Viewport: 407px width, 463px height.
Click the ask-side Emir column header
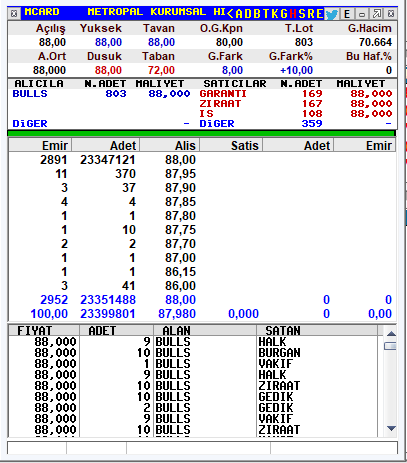365,146
